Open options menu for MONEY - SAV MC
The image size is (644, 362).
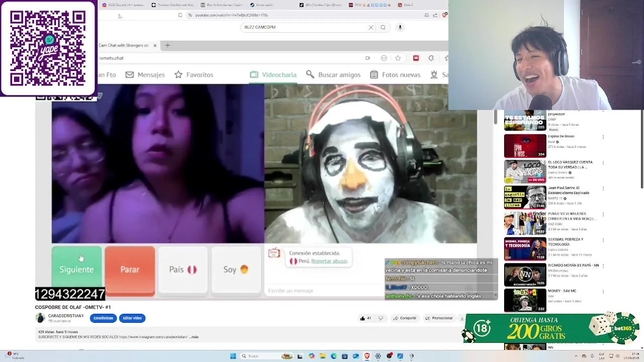pyautogui.click(x=603, y=291)
